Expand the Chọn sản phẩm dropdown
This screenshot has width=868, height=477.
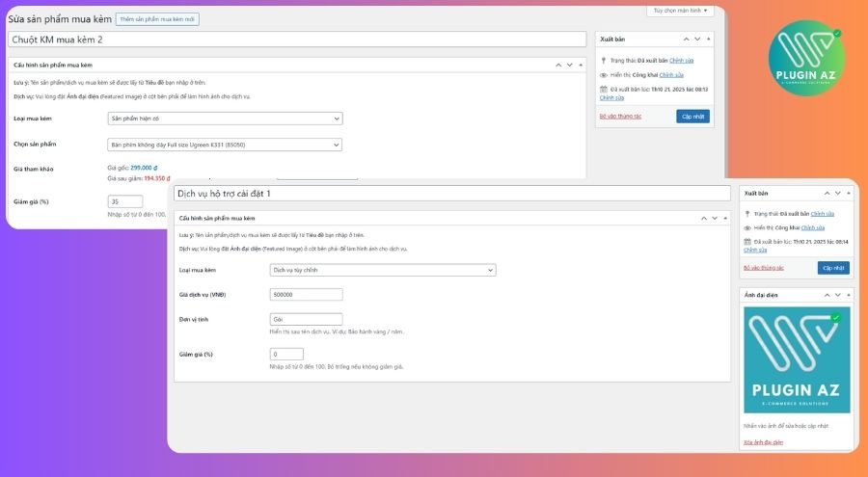225,145
